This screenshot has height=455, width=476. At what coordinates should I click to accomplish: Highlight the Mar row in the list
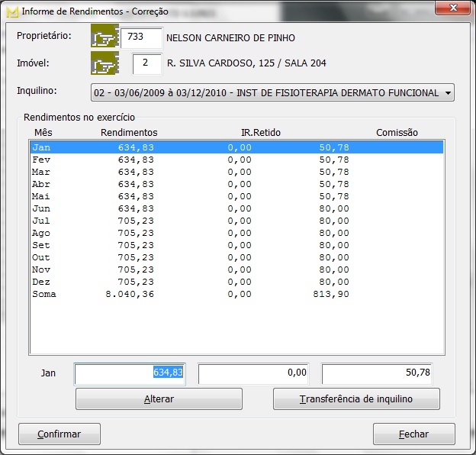click(236, 172)
